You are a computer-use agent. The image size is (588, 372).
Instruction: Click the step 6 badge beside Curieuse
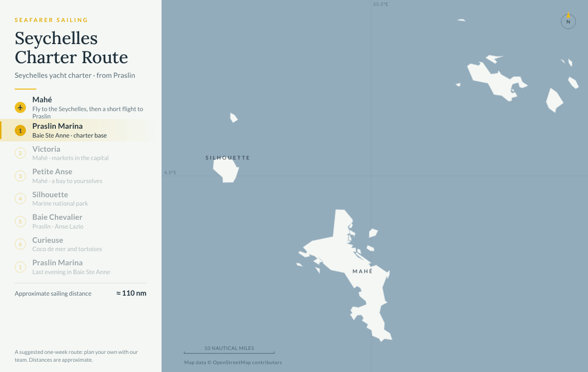(20, 244)
